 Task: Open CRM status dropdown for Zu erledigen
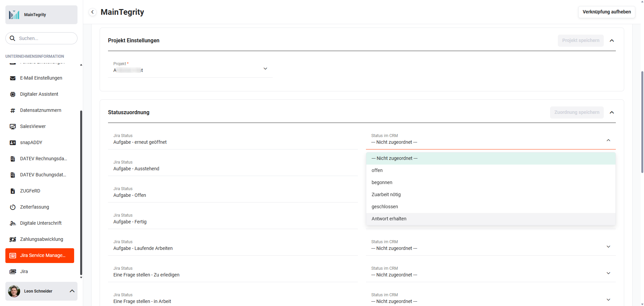pyautogui.click(x=491, y=273)
